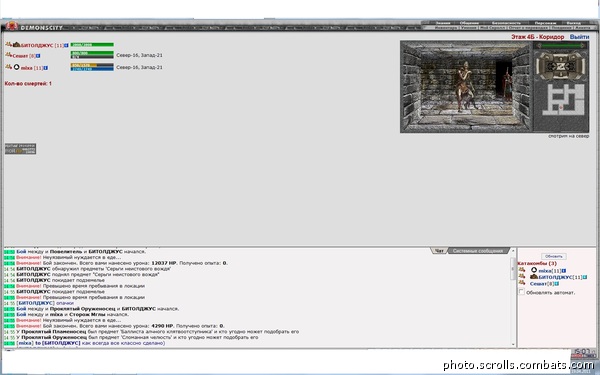Click the info icon next to Сешат in party list
The image size is (600, 375).
38,56
